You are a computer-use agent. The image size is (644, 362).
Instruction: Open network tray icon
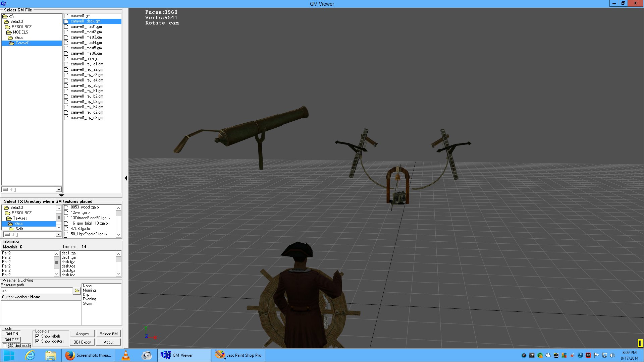[x=604, y=355]
